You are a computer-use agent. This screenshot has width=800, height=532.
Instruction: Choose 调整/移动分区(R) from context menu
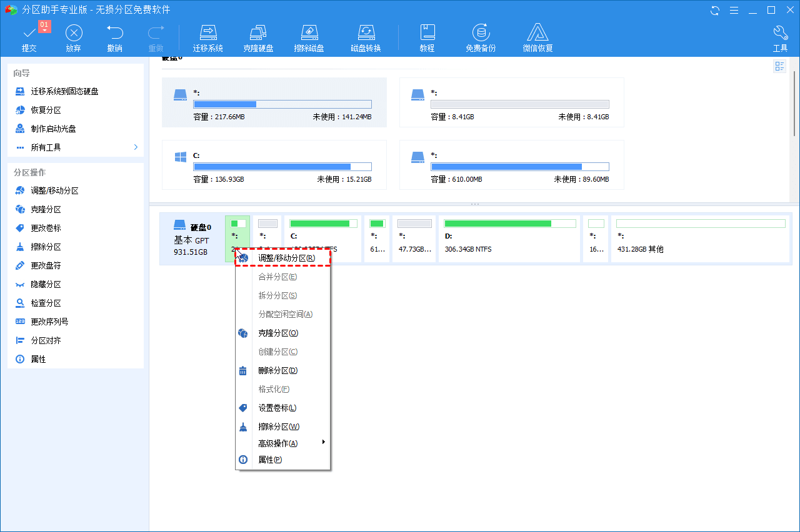pos(282,258)
